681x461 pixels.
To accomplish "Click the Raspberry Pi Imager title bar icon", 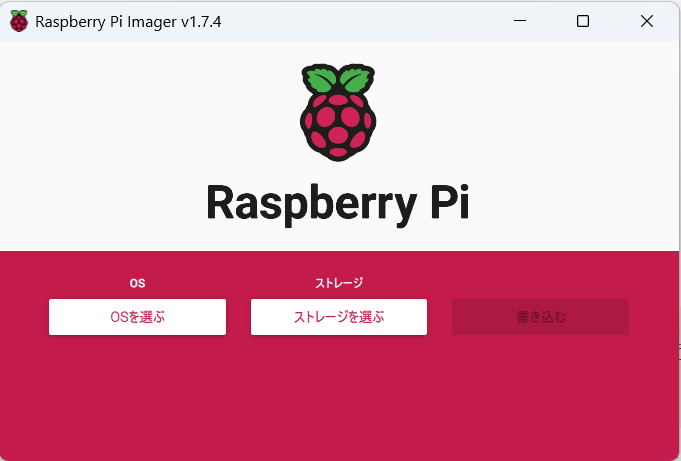I will (19, 21).
